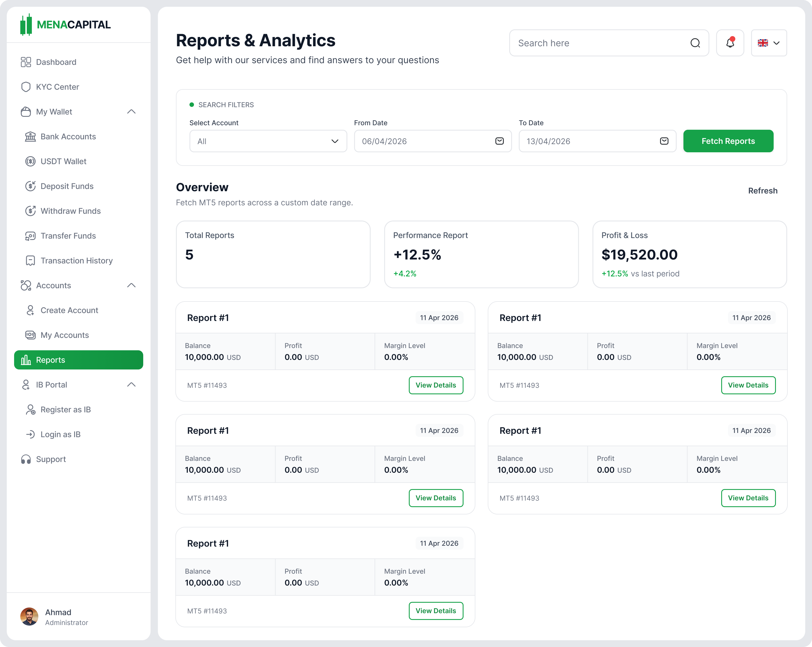Image resolution: width=812 pixels, height=647 pixels.
Task: Click the Fetch Reports button
Action: click(728, 141)
